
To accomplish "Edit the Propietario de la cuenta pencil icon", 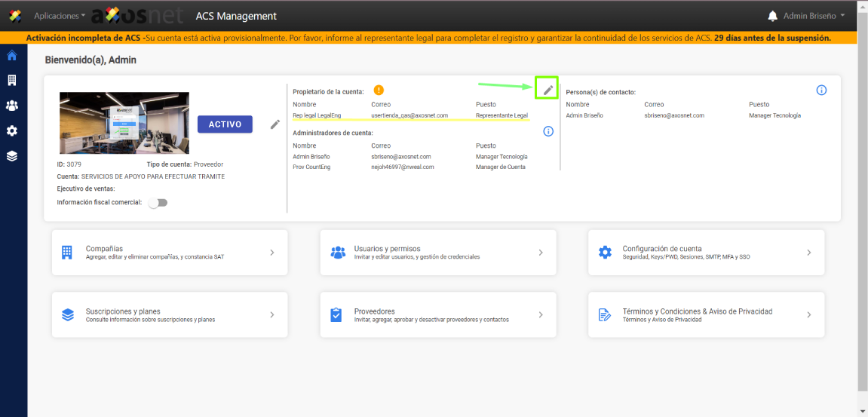I will [548, 90].
